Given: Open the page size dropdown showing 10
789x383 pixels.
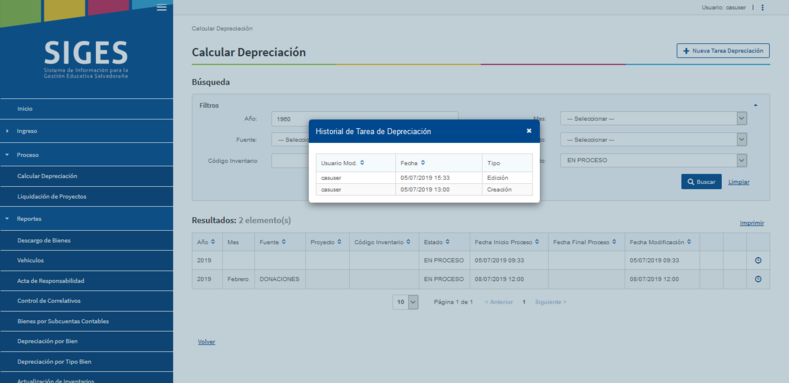Looking at the screenshot, I should click(406, 302).
